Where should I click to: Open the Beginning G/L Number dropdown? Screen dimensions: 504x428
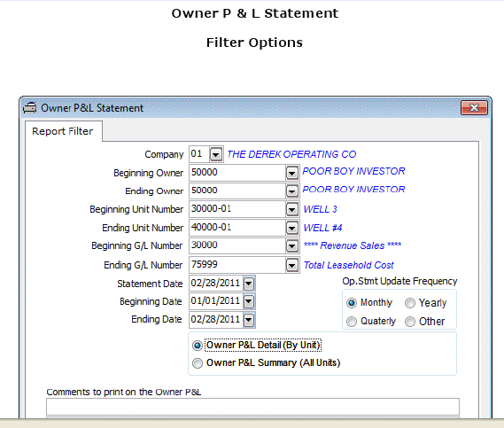(x=291, y=246)
